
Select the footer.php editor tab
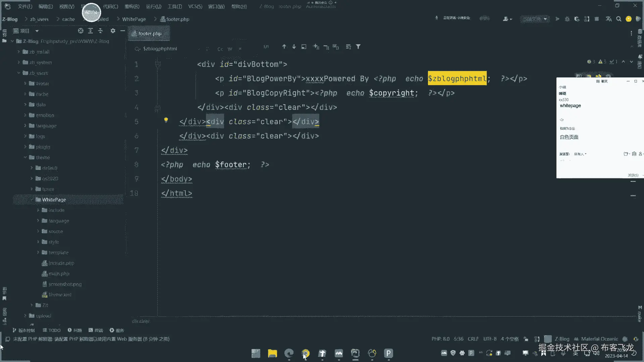point(149,34)
